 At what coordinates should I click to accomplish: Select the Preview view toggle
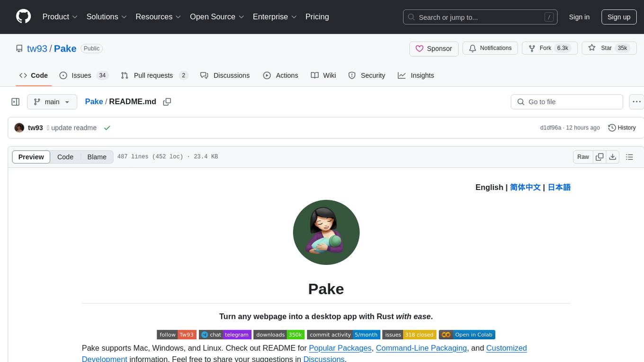31,157
